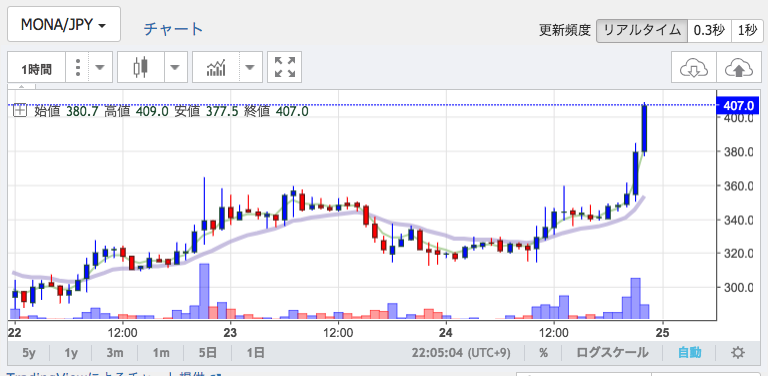Click the 高値 409.0 legend value
The height and width of the screenshot is (376, 768).
tap(137, 112)
